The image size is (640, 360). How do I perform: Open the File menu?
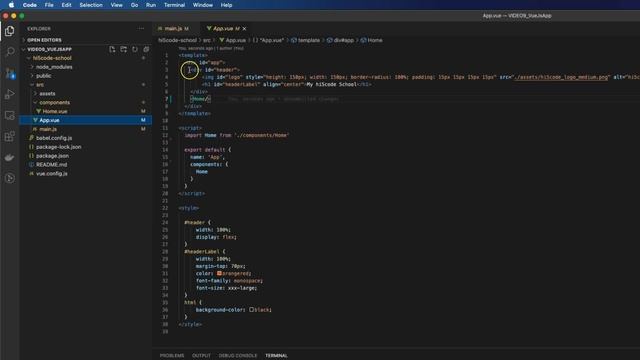(49, 5)
